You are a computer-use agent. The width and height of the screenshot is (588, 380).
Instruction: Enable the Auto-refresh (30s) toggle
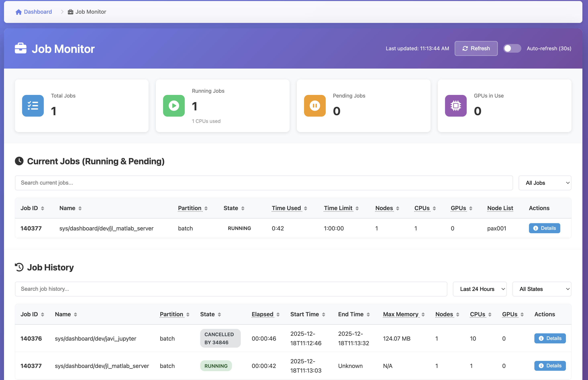click(x=512, y=48)
